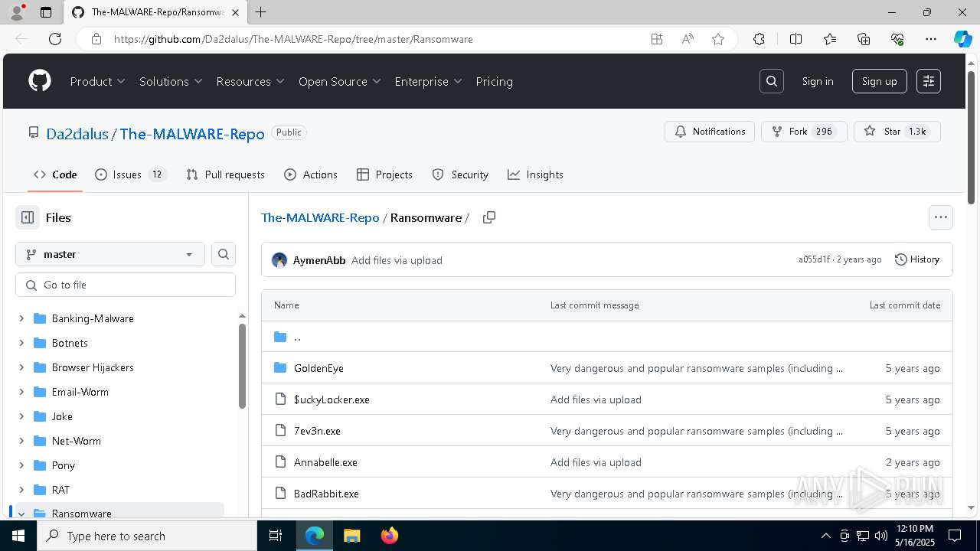Add a new browser tab
The image size is (980, 551).
(261, 12)
